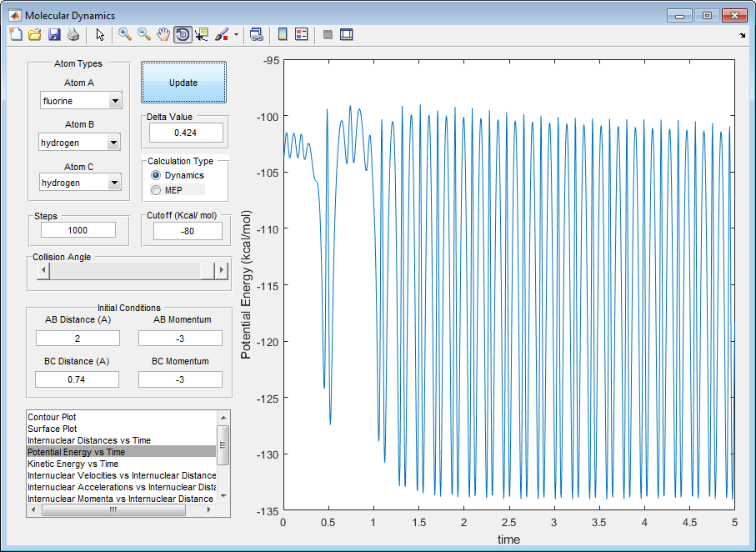Screen dimensions: 756x552
Task: Open the Atom B hydrogen dropdown
Action: pyautogui.click(x=115, y=143)
